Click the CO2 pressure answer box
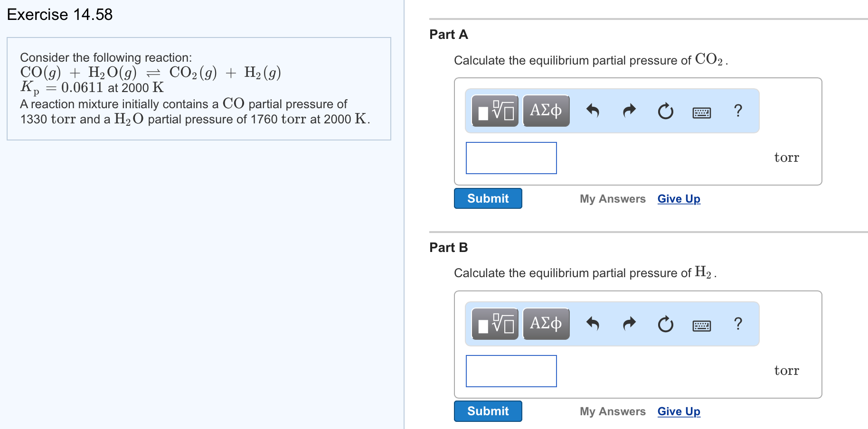This screenshot has width=868, height=429. (511, 158)
